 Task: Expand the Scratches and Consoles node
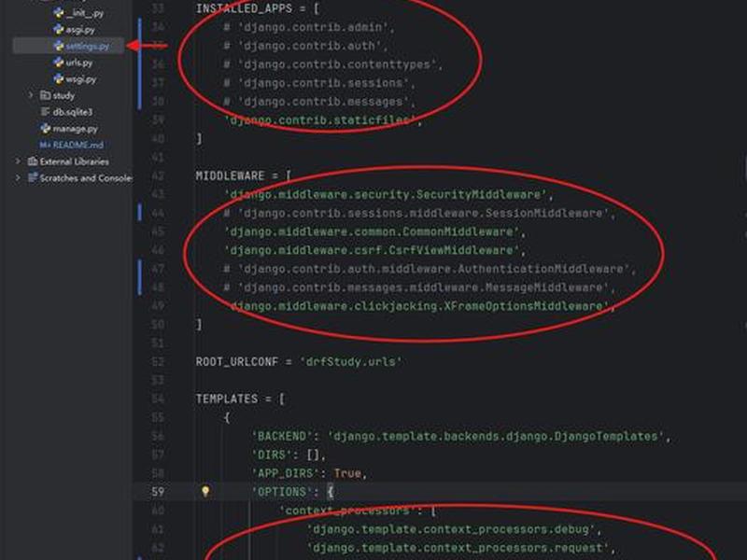18,177
